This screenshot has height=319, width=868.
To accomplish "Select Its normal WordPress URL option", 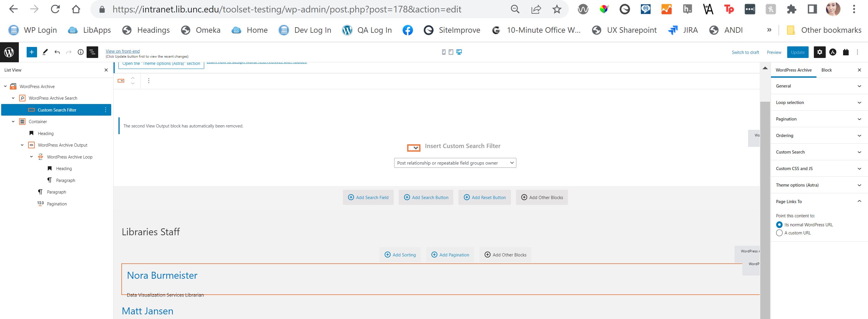I will pos(779,225).
